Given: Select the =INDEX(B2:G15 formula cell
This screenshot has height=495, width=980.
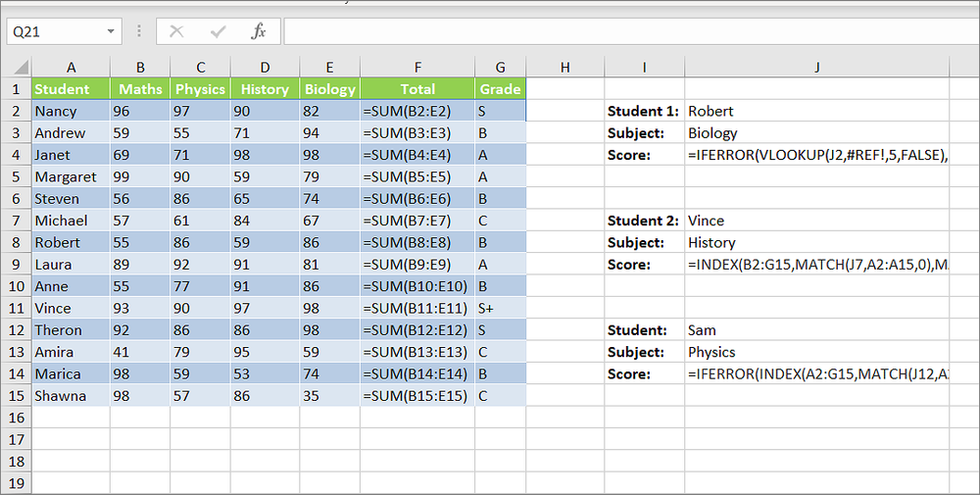Looking at the screenshot, I should [817, 264].
